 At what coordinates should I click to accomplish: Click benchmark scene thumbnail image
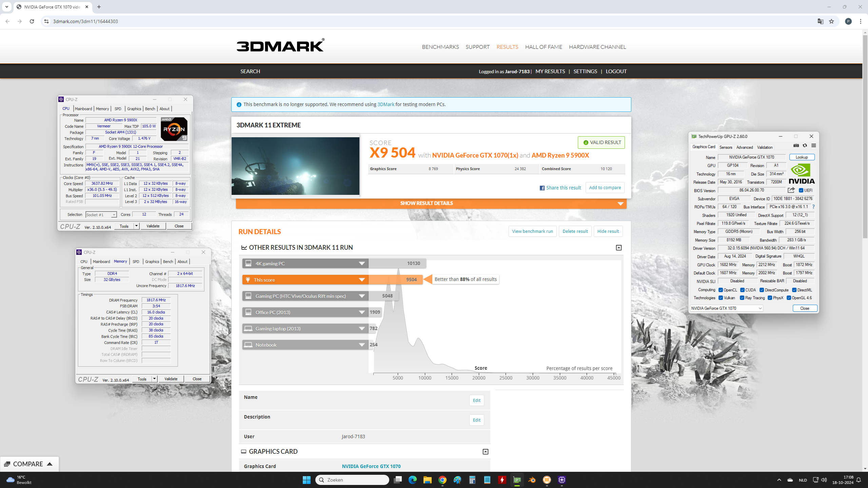pyautogui.click(x=295, y=166)
